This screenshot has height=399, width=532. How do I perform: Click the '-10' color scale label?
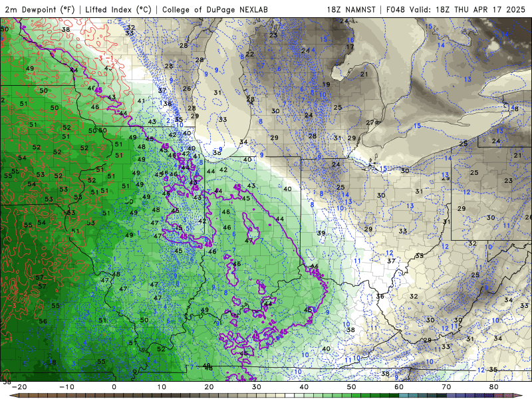coord(66,387)
